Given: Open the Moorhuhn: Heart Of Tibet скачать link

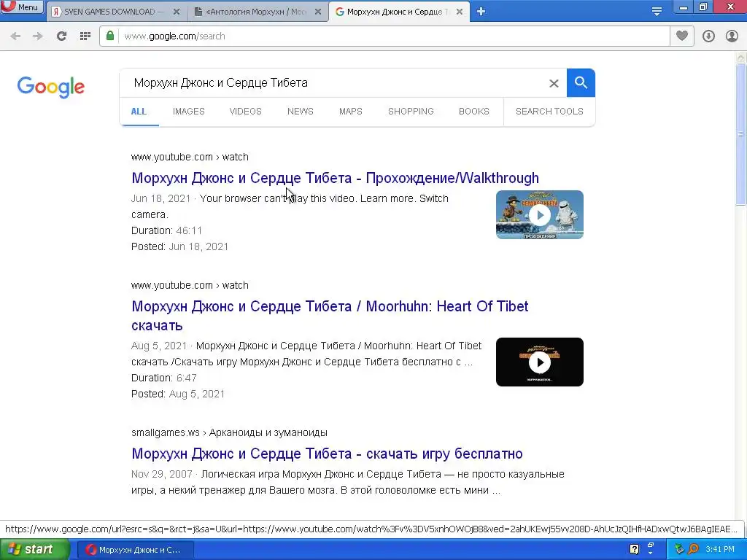Looking at the screenshot, I should [330, 316].
